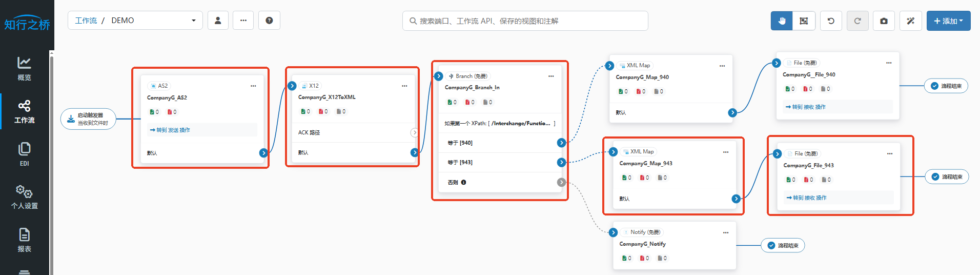The width and height of the screenshot is (980, 275).
Task: Click the user profile icon button
Action: click(218, 21)
